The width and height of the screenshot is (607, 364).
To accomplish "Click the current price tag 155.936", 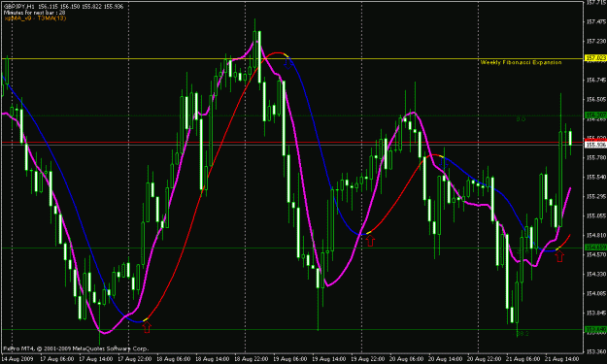I will (x=595, y=145).
